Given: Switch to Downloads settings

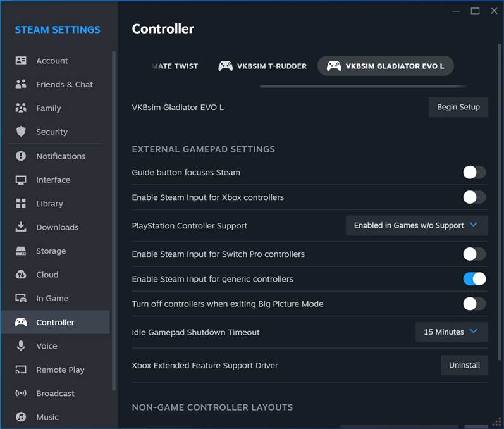Looking at the screenshot, I should pos(55,227).
